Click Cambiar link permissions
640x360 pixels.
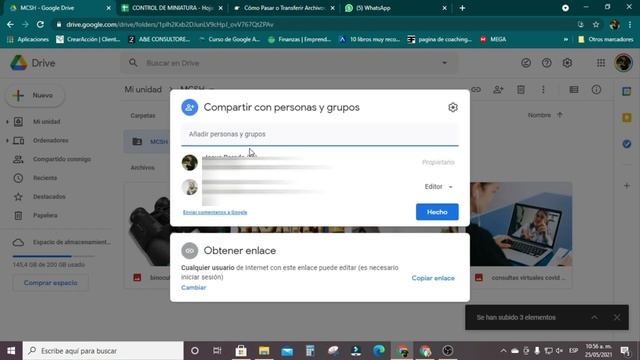[193, 287]
